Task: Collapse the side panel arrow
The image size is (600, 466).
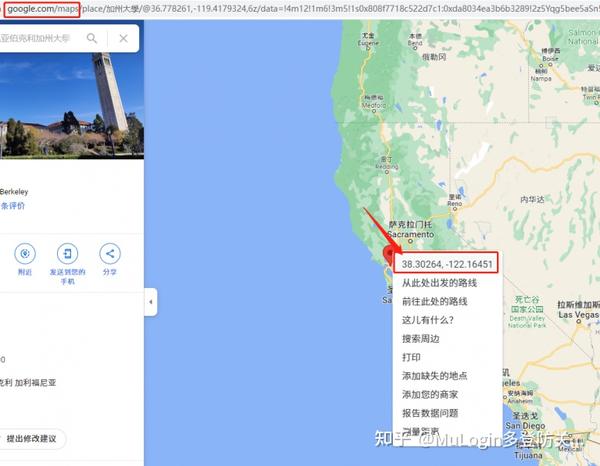Action: [151, 302]
